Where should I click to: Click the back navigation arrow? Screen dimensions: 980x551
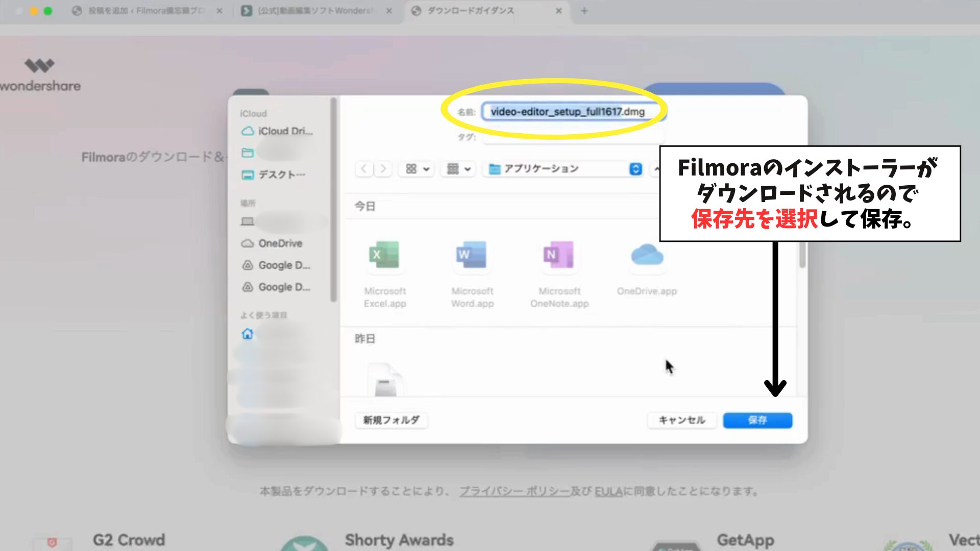(364, 169)
